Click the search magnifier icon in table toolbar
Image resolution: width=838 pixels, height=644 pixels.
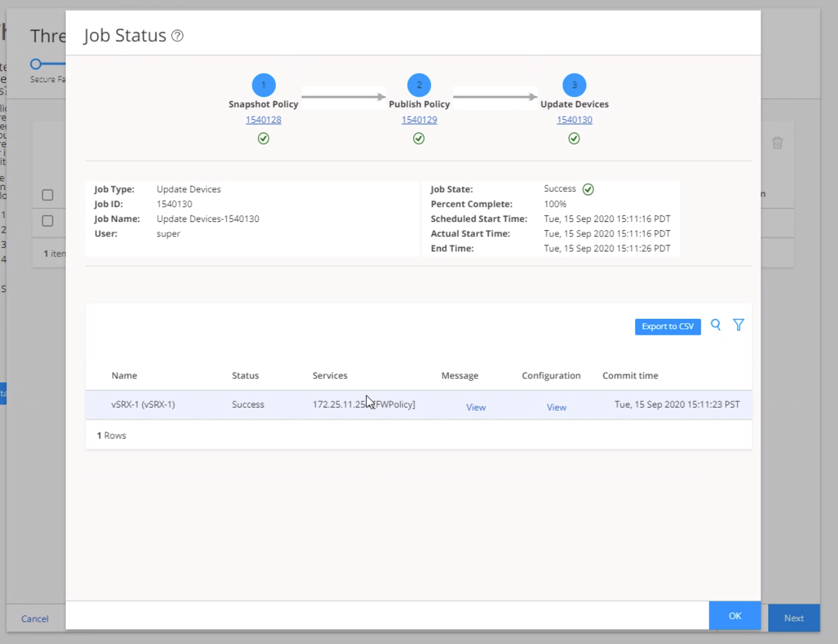coord(716,325)
